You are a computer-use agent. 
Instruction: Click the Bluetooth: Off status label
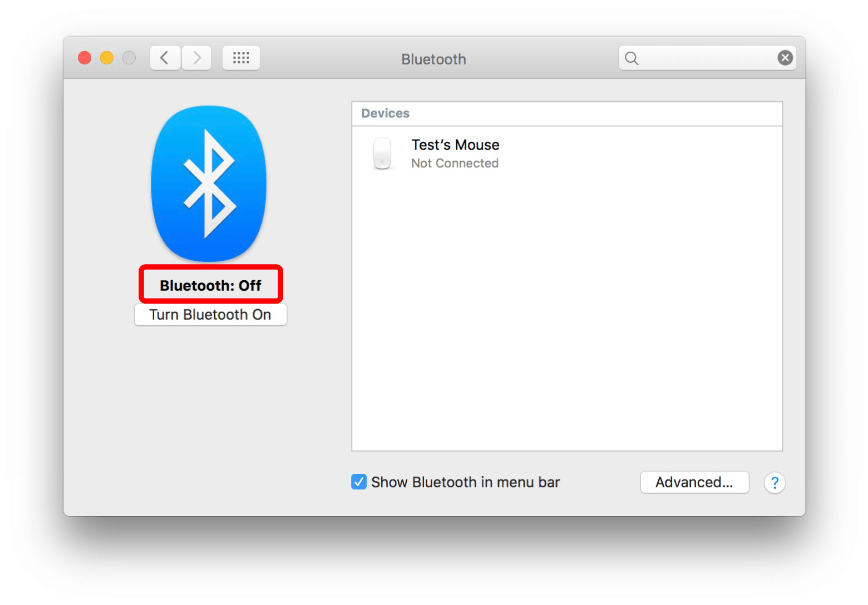tap(210, 285)
